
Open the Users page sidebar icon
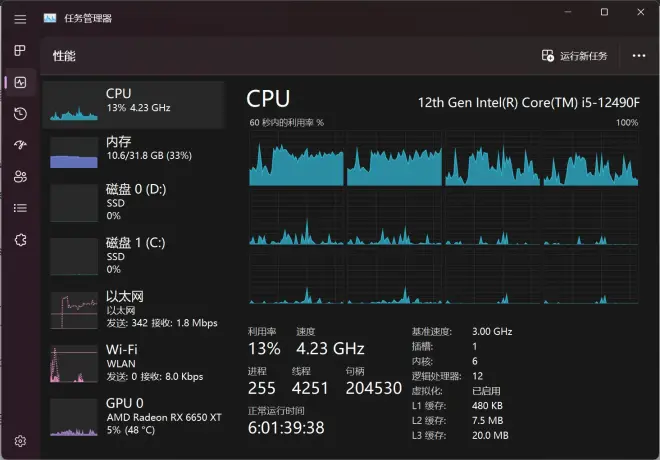coord(20,176)
